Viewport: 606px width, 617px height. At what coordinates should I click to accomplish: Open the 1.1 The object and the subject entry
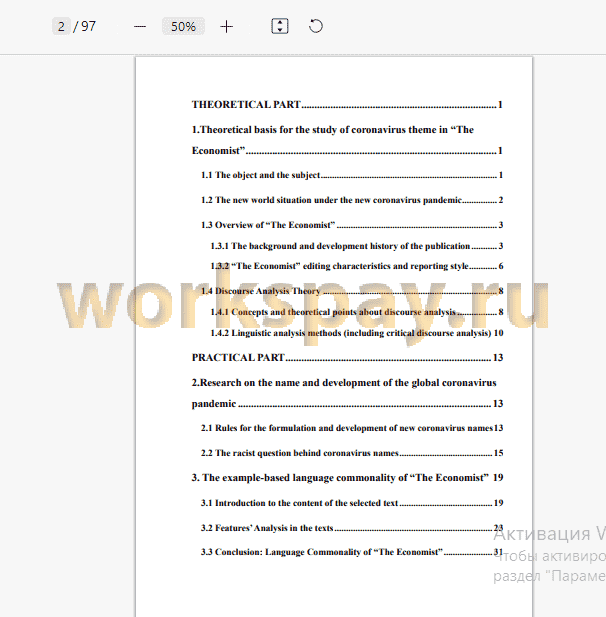[x=352, y=175]
